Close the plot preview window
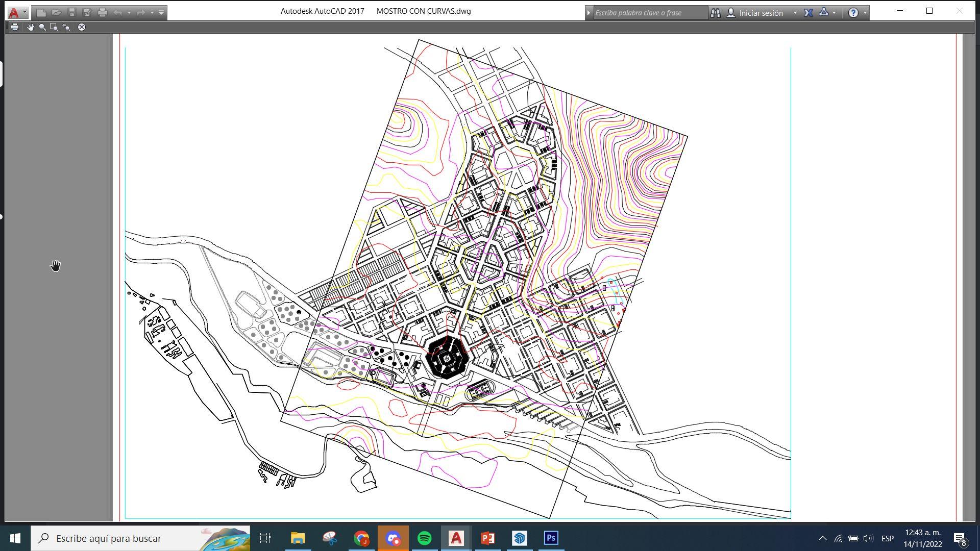The image size is (980, 551). pyautogui.click(x=82, y=27)
